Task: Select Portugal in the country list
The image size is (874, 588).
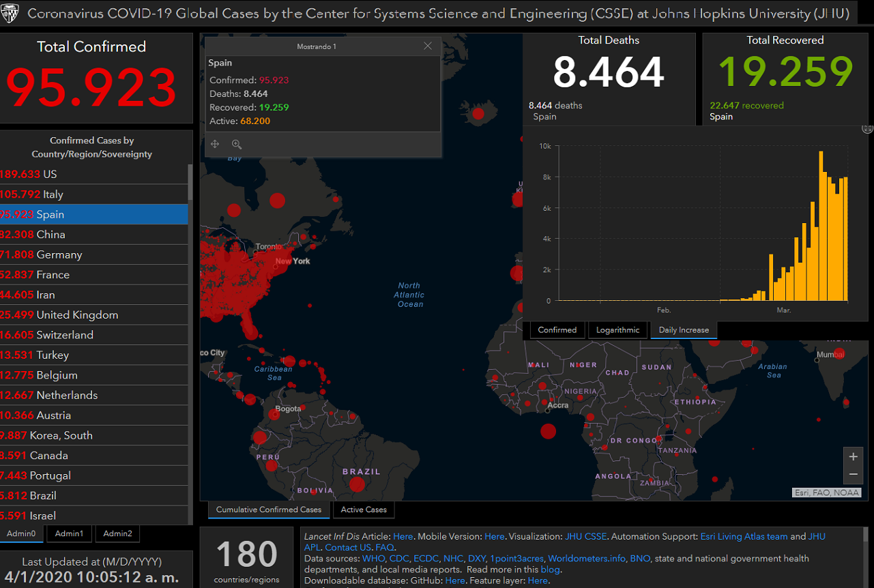Action: [x=94, y=476]
